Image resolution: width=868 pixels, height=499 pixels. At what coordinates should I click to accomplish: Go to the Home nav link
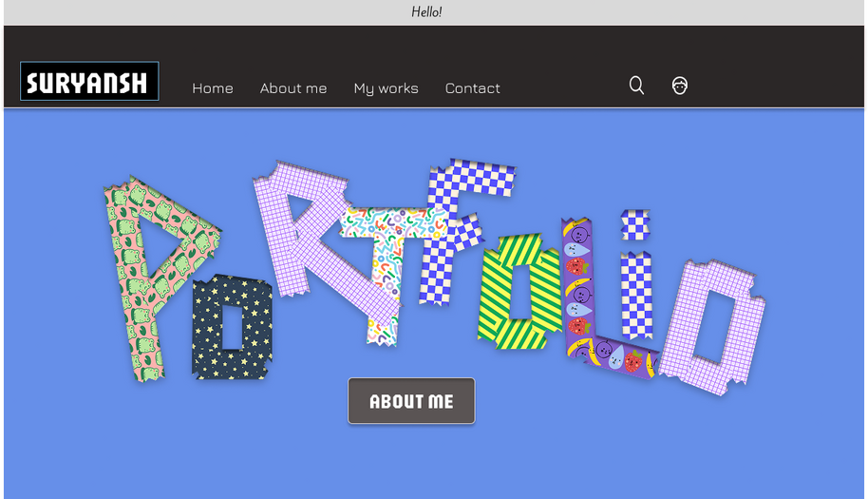(213, 88)
